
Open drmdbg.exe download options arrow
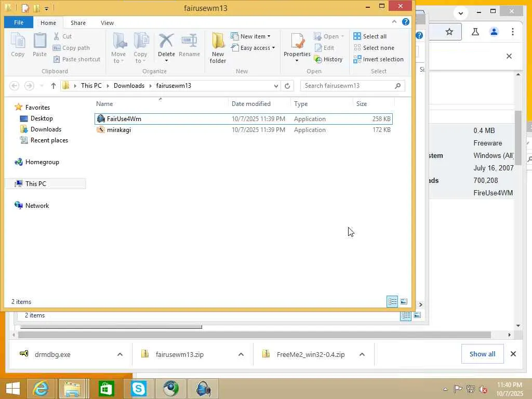[x=120, y=354]
